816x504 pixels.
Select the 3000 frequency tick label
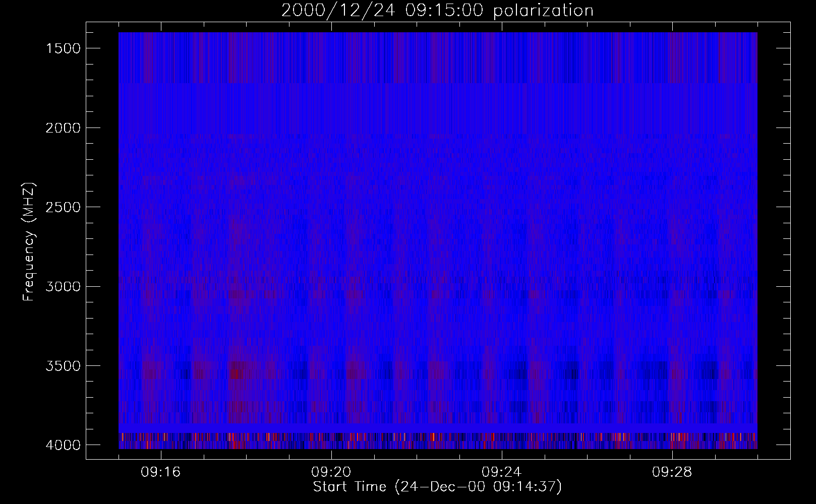(63, 286)
